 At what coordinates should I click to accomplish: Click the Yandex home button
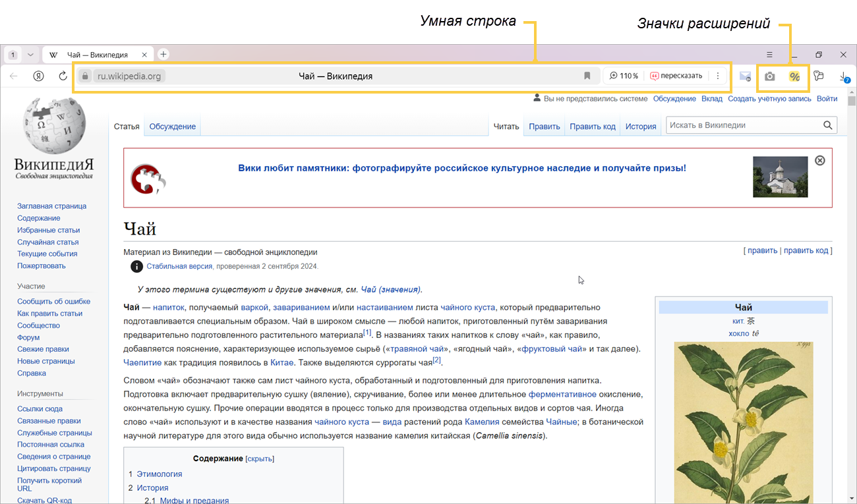[39, 76]
